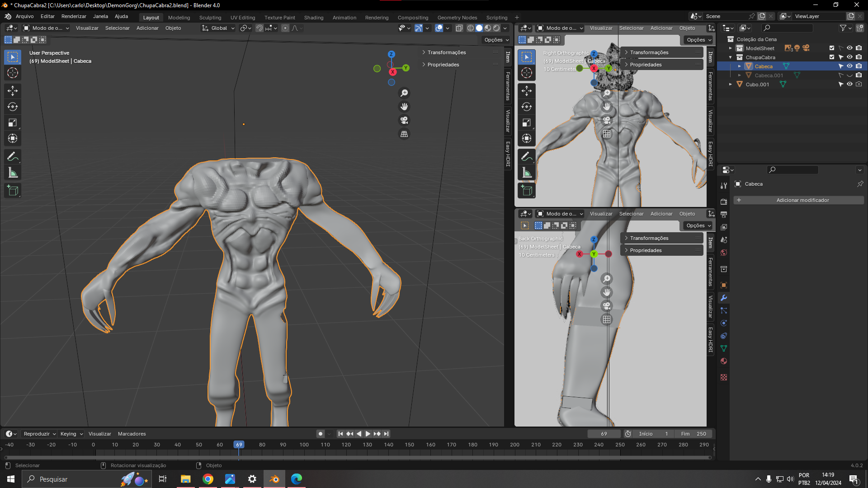Select the Move tool in main viewport
This screenshot has width=868, height=488.
pyautogui.click(x=13, y=91)
